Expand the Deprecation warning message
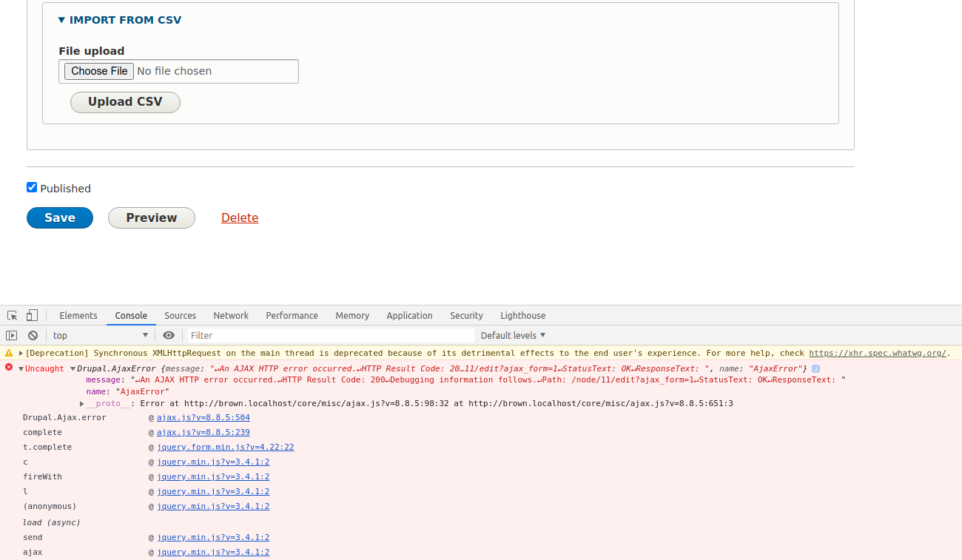 21,354
